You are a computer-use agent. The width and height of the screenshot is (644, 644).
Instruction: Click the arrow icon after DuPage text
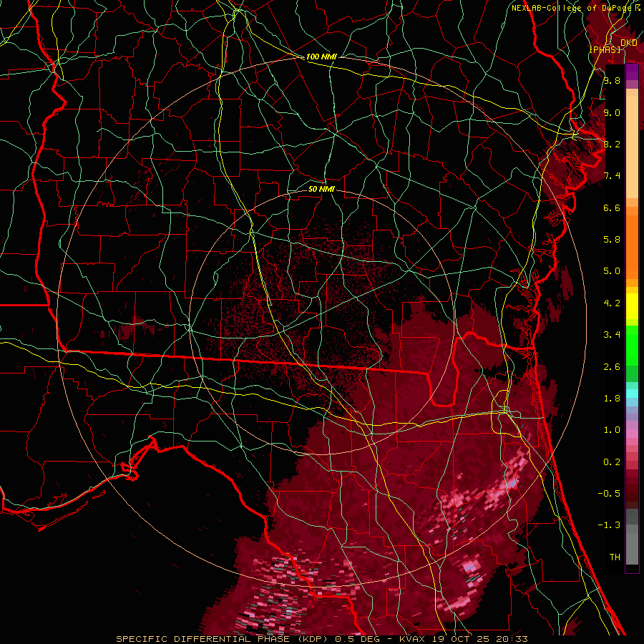tap(638, 8)
